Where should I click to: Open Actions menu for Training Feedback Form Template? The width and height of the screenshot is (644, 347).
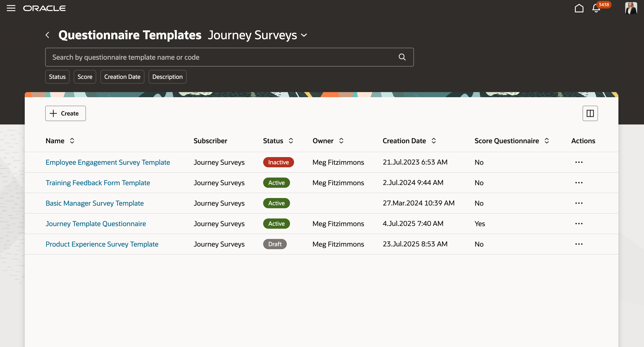coord(579,183)
